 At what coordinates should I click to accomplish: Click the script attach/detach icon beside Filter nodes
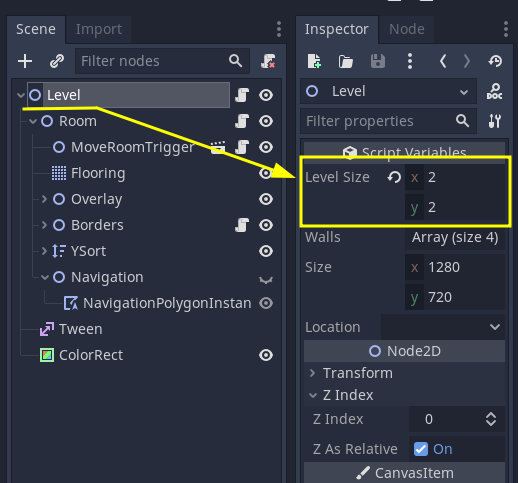point(268,61)
